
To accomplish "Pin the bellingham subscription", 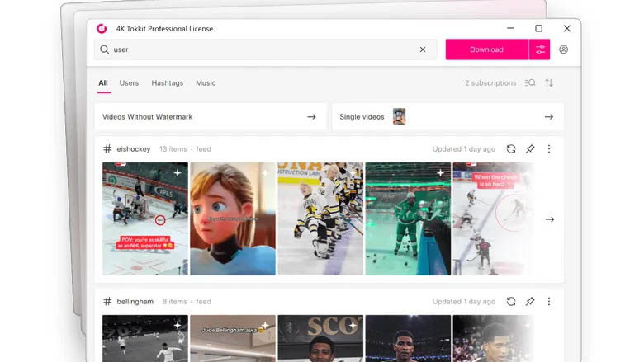I will click(x=530, y=302).
